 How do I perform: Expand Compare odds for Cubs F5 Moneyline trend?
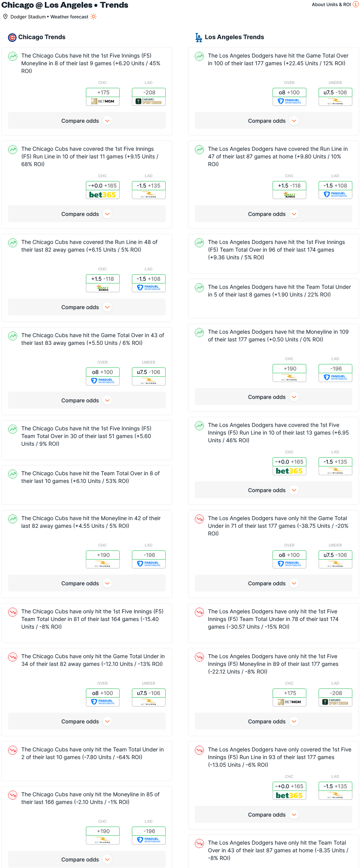[x=87, y=121]
